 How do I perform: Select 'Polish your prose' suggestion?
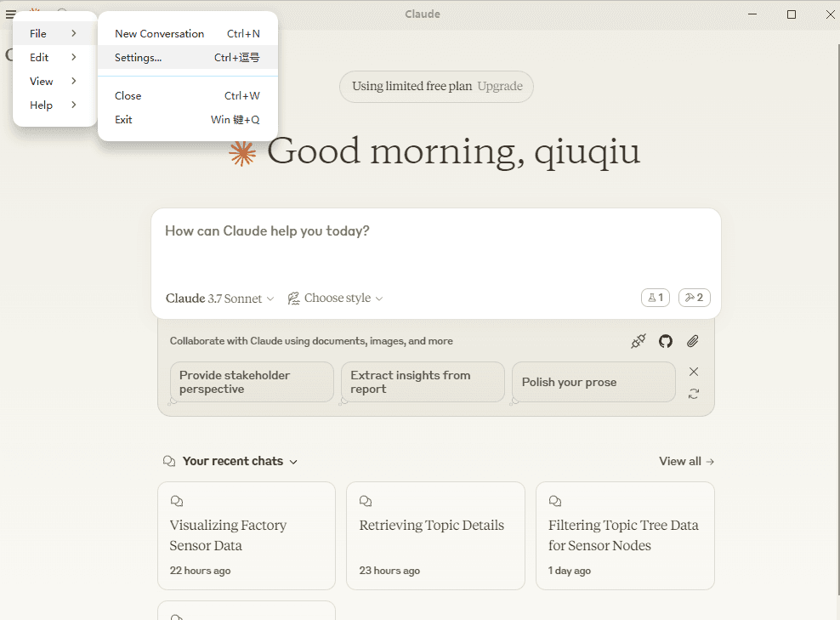click(x=593, y=382)
